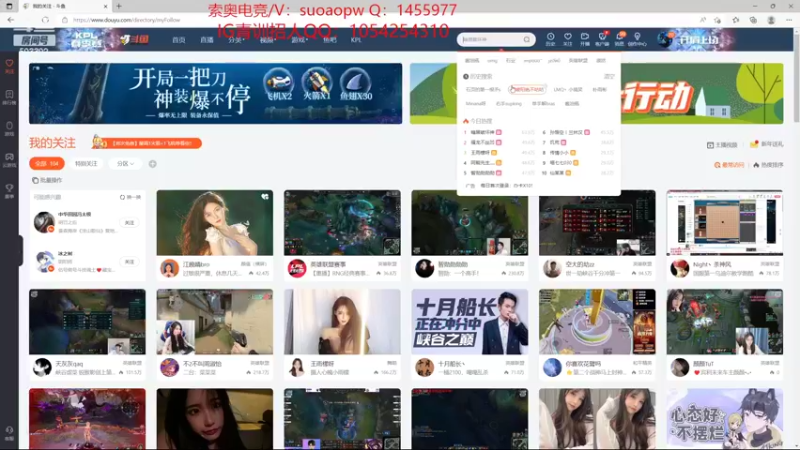
Task: Click the bottom left sidebar headset icon
Action: (9, 433)
